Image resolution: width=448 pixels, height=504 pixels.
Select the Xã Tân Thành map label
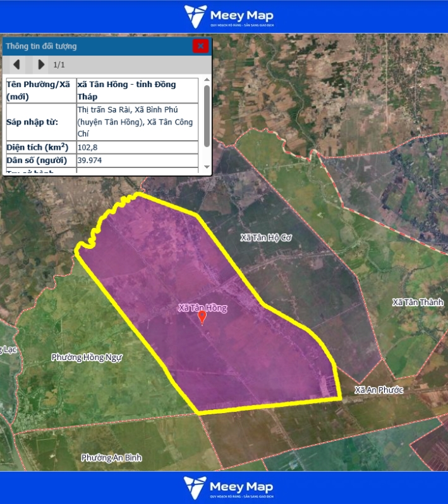[x=418, y=303]
